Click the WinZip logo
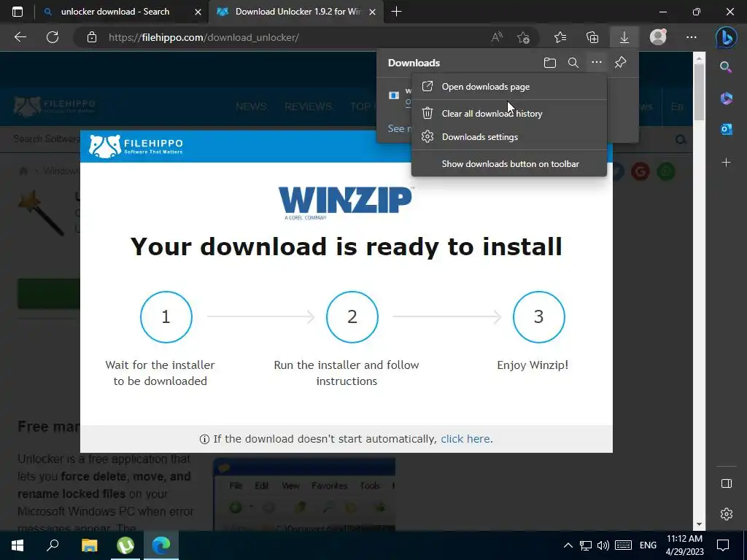Viewport: 747px width, 560px height. [x=345, y=203]
